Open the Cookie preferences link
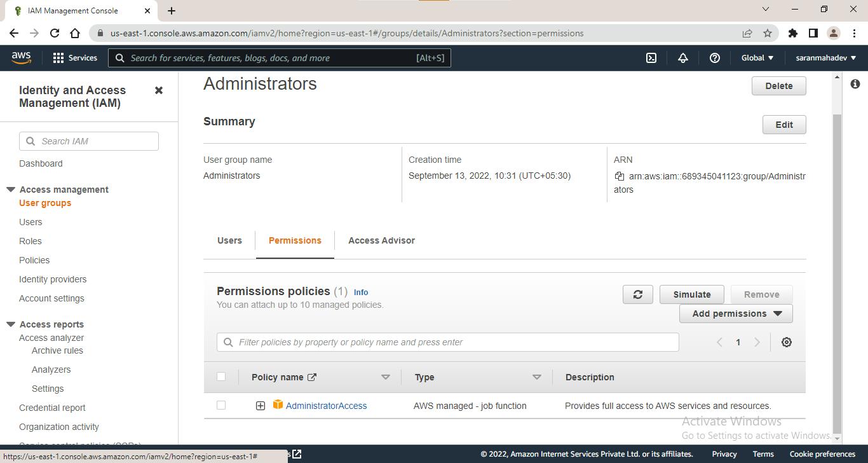This screenshot has height=463, width=868. coord(822,454)
